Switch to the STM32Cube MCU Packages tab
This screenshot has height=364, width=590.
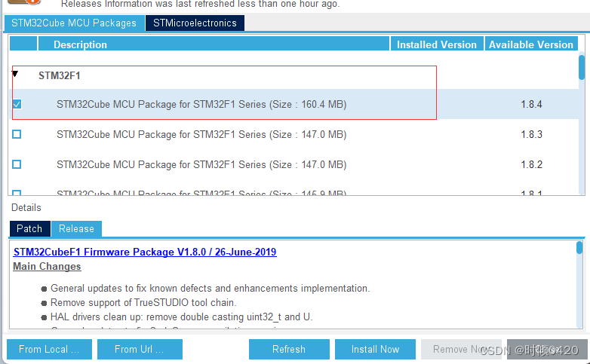(74, 23)
